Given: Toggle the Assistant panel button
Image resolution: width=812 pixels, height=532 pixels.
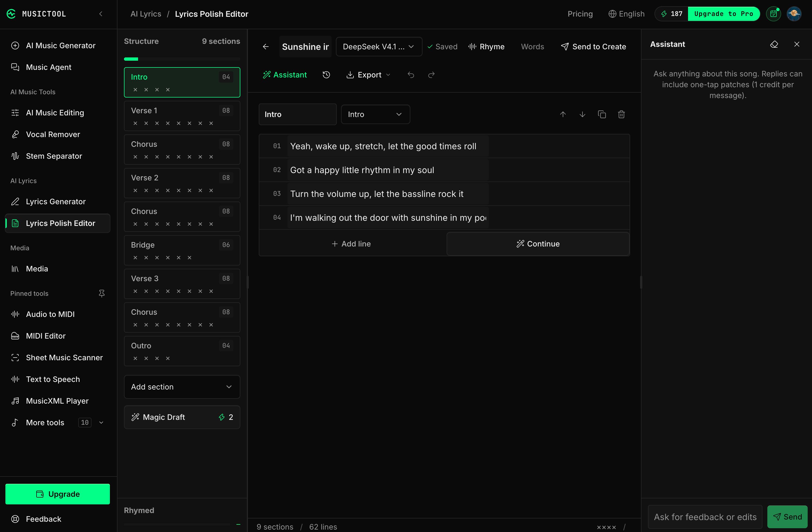Looking at the screenshot, I should tap(285, 75).
